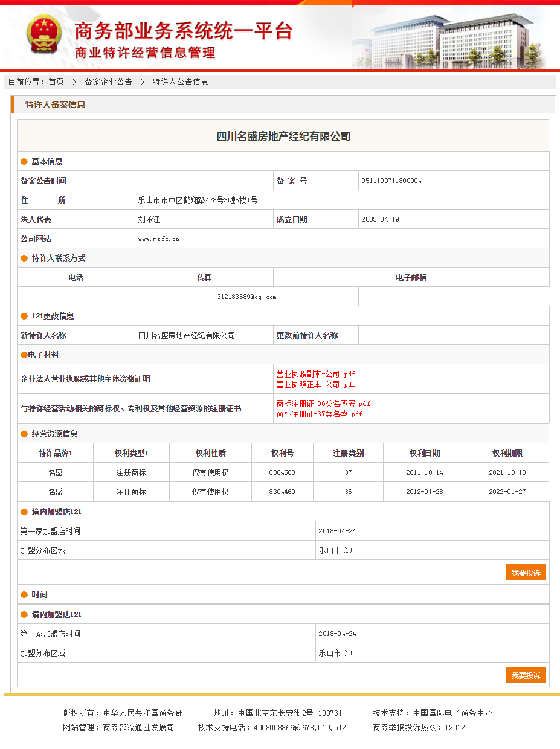This screenshot has height=749, width=560.
Task: Click orange bullet next to 121更改信息
Action: pyautogui.click(x=24, y=316)
